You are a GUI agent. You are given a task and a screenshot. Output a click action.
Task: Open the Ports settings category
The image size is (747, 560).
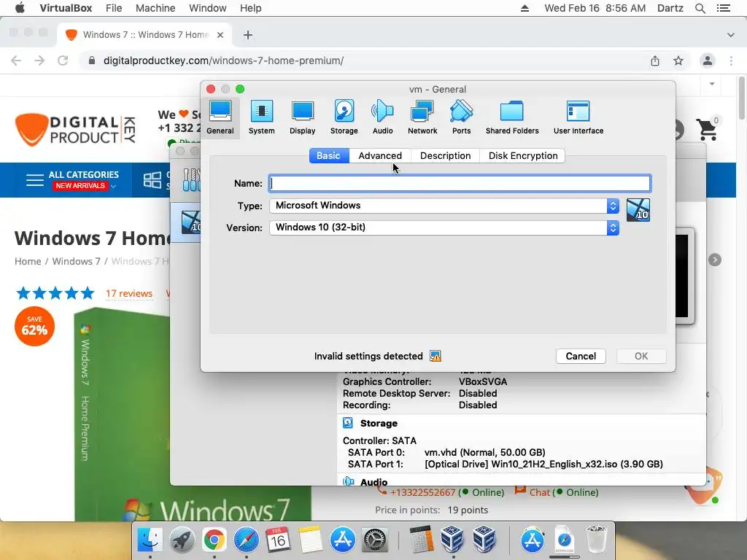[461, 117]
